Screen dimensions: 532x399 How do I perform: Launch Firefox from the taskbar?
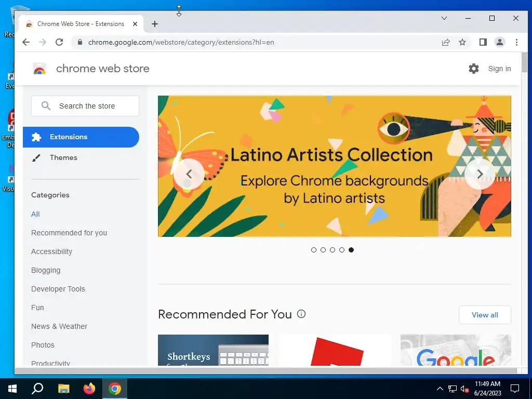point(89,389)
